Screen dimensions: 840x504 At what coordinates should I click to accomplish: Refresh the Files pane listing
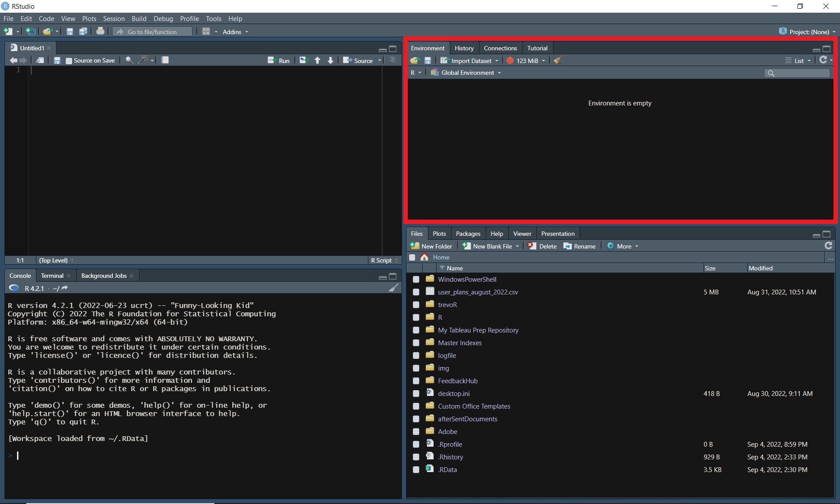tap(828, 246)
